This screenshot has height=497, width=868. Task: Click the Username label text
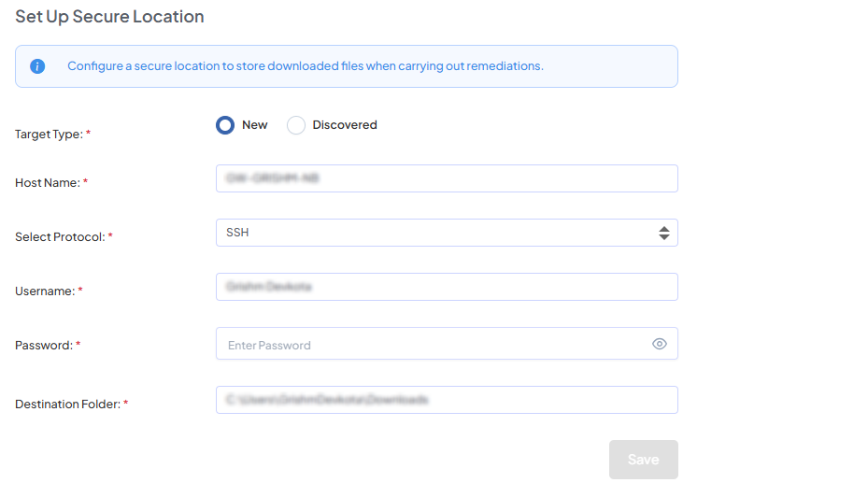coord(45,291)
